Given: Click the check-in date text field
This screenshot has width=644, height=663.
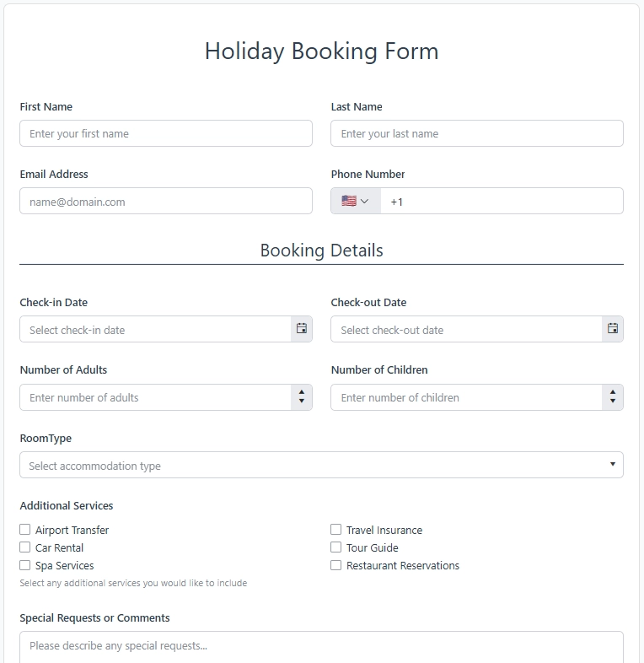Looking at the screenshot, I should [x=156, y=330].
